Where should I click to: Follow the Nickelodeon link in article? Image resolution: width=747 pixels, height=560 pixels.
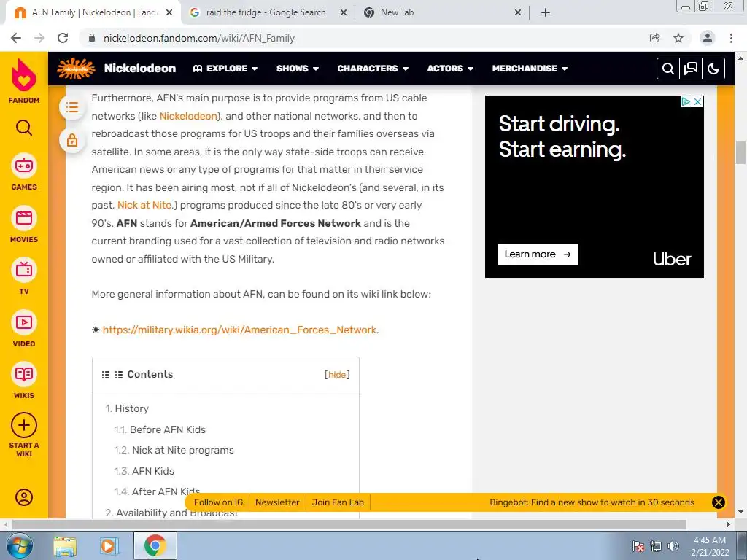coord(188,116)
